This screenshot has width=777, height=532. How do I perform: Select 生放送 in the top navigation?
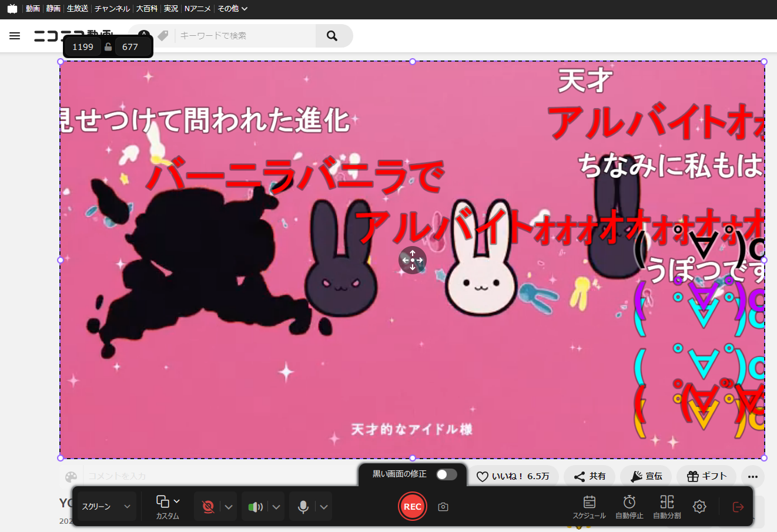(77, 9)
